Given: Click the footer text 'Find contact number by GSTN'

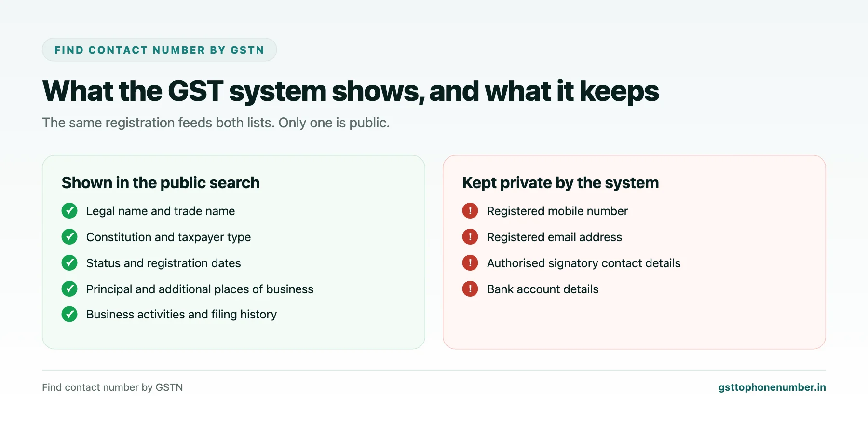Looking at the screenshot, I should [x=112, y=387].
